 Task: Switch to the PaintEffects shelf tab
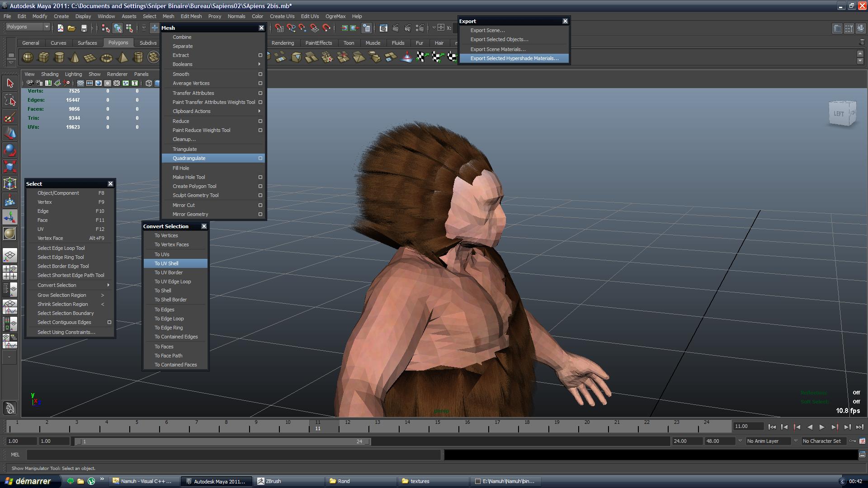coord(319,43)
